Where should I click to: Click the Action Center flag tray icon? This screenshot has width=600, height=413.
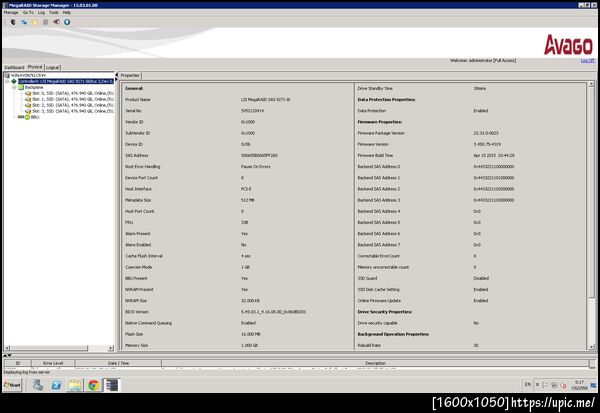(546, 385)
